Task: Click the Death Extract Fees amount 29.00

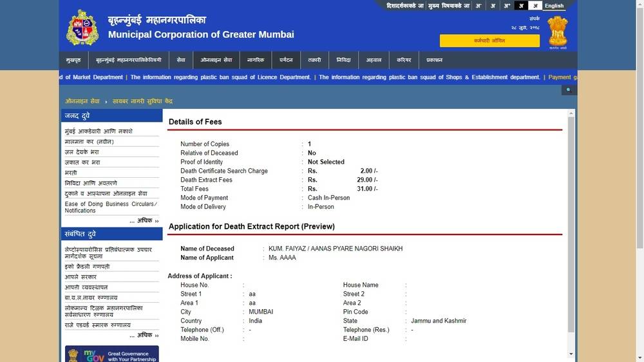Action: coord(367,180)
